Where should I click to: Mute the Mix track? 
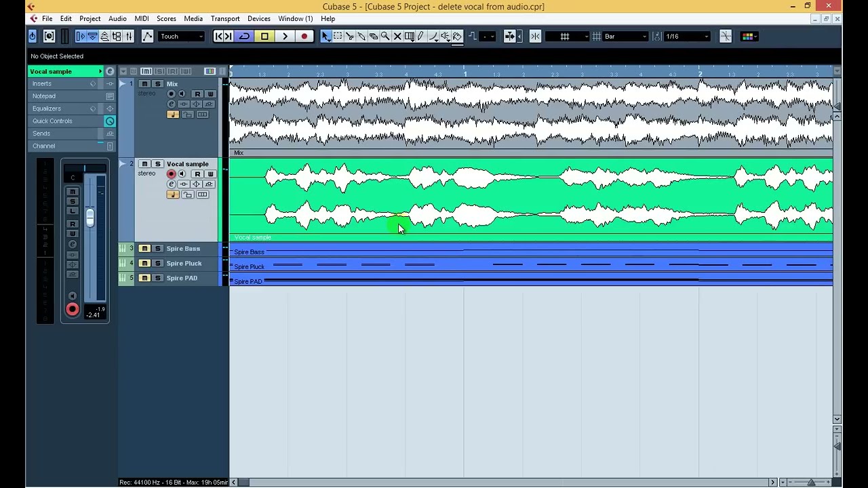[x=144, y=84]
